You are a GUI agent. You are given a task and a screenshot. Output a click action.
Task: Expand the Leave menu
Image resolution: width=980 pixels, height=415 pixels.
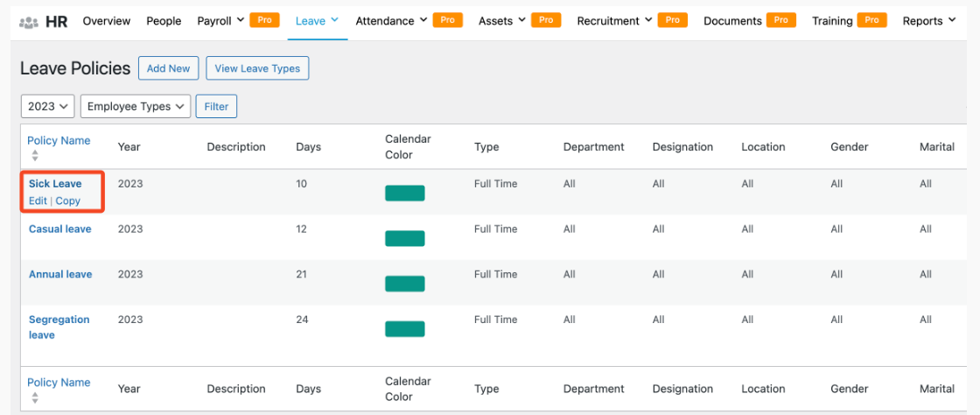coord(317,21)
